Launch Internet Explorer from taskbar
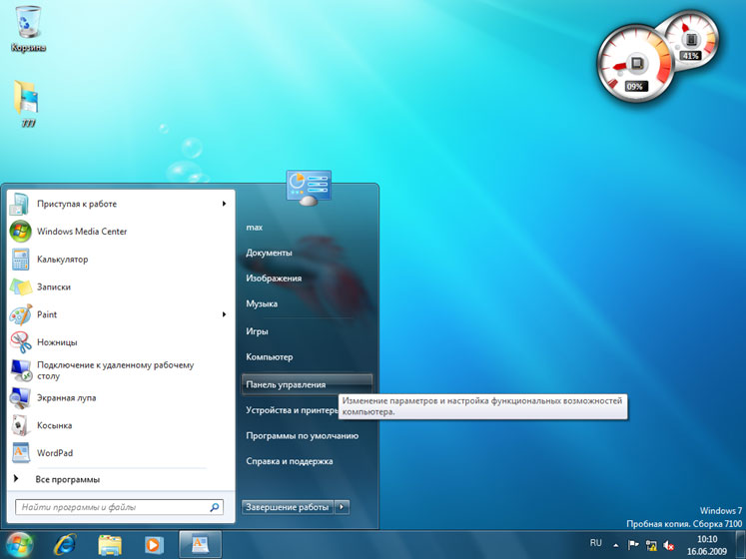 65,544
